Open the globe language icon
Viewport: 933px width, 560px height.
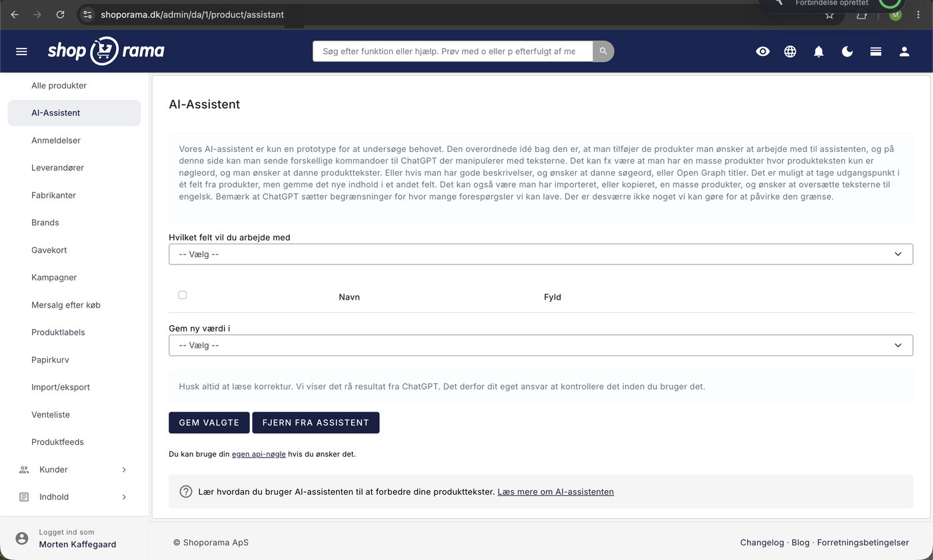pos(790,51)
